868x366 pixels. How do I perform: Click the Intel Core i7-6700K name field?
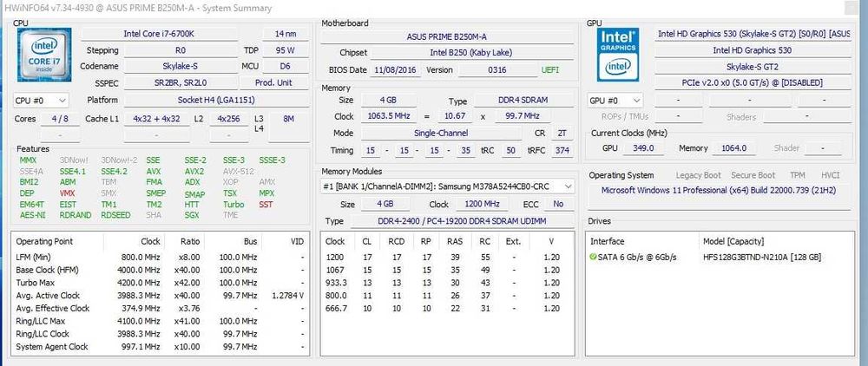tap(159, 34)
